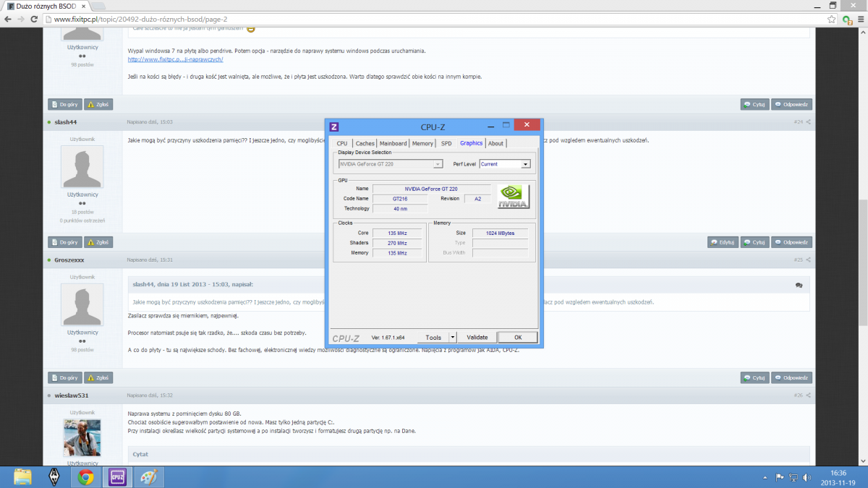
Task: Click the NVIDIA logo in CPU-Z
Action: [514, 197]
